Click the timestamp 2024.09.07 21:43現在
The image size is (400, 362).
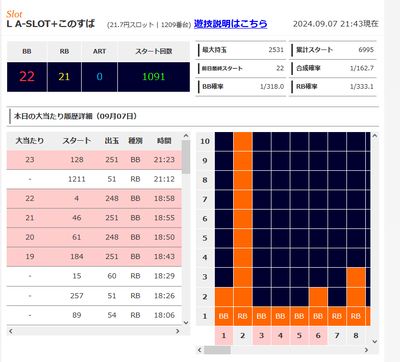336,24
